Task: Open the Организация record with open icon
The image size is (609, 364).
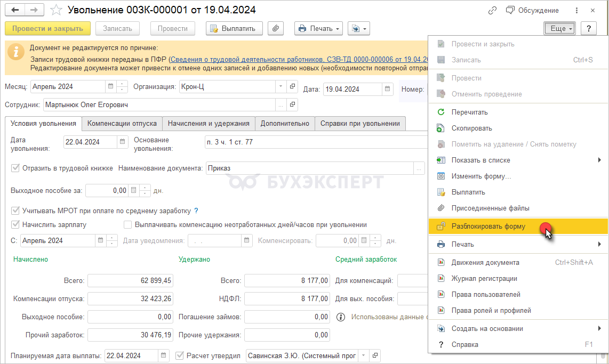Action: [292, 86]
